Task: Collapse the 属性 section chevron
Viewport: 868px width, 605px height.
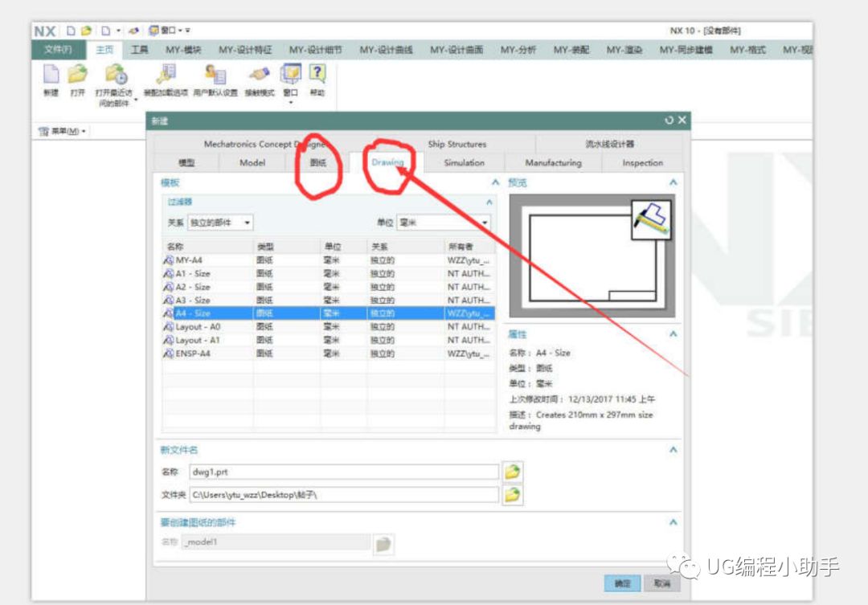Action: tap(674, 333)
